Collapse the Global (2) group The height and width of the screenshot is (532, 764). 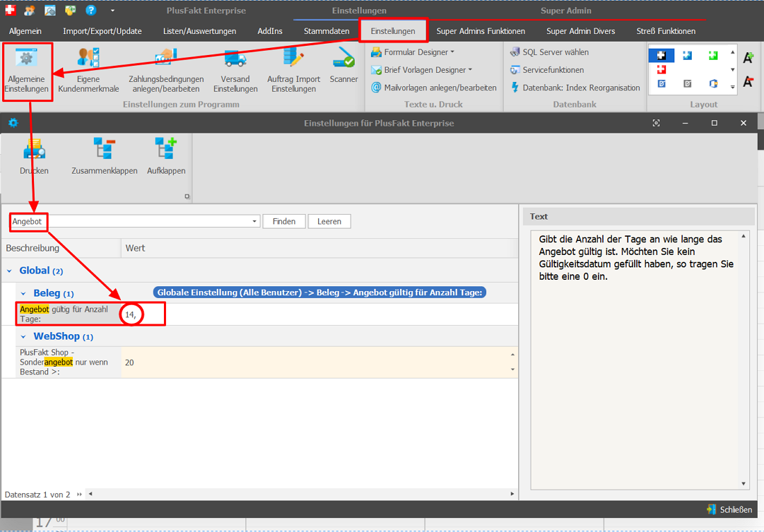pos(9,271)
